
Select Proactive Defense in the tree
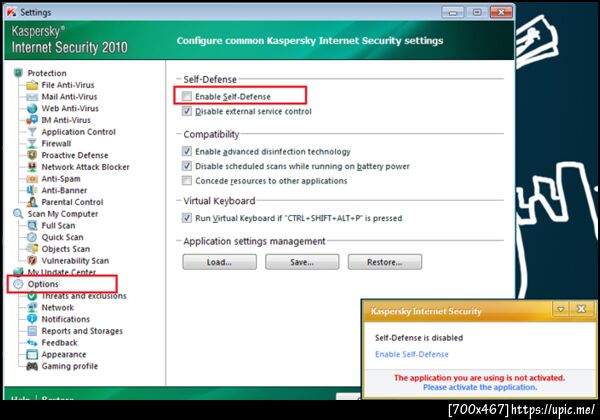tap(75, 155)
